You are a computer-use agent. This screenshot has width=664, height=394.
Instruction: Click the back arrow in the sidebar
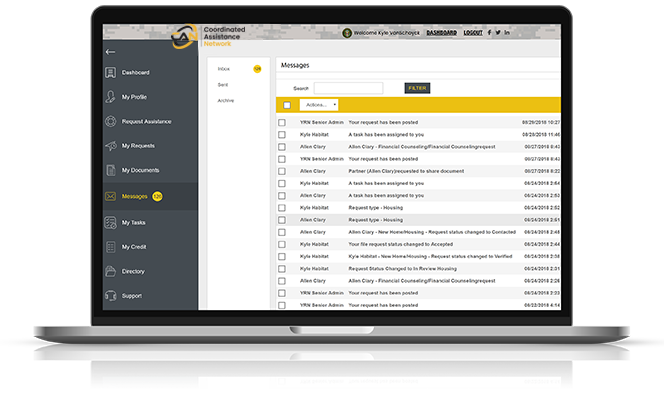(x=110, y=52)
